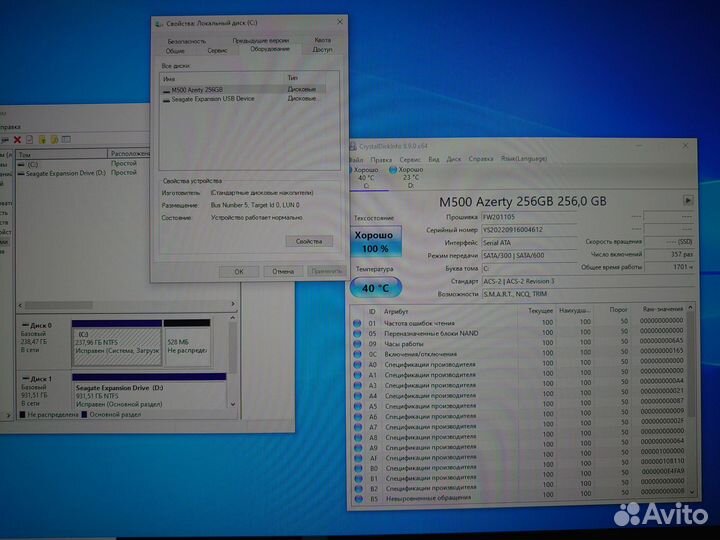Click the status circle for attribute A7
Screen dimensions: 720x540
358,427
